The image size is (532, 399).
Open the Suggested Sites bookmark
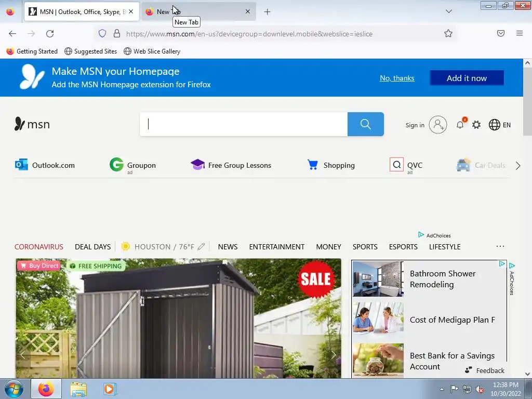[x=90, y=51]
